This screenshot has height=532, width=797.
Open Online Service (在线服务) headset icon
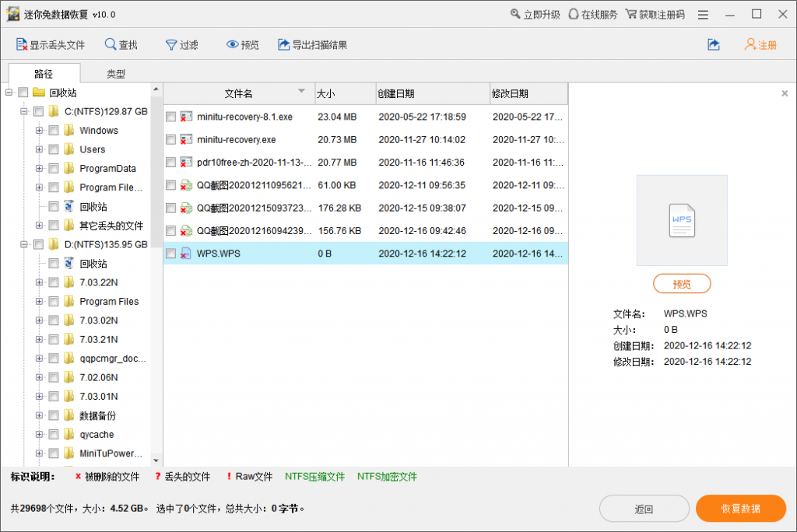click(x=574, y=14)
